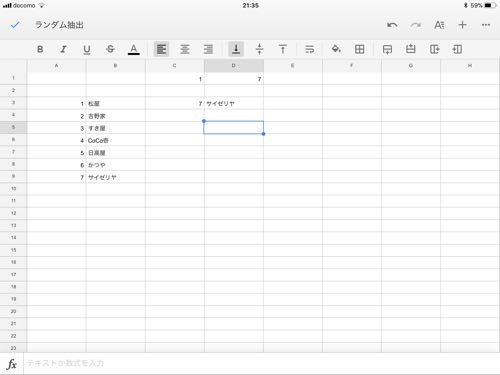
Task: Select cell B6 containing CoCo壱
Action: click(x=115, y=140)
